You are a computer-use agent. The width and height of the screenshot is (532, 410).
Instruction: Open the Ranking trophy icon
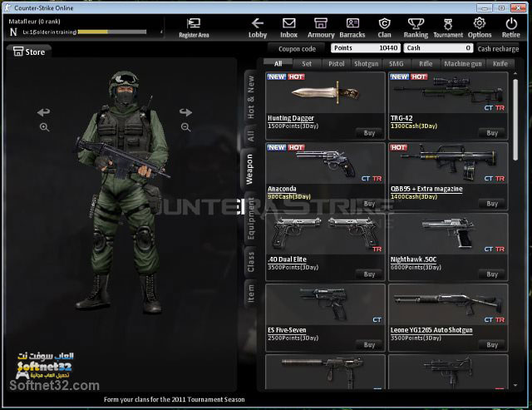(x=416, y=27)
